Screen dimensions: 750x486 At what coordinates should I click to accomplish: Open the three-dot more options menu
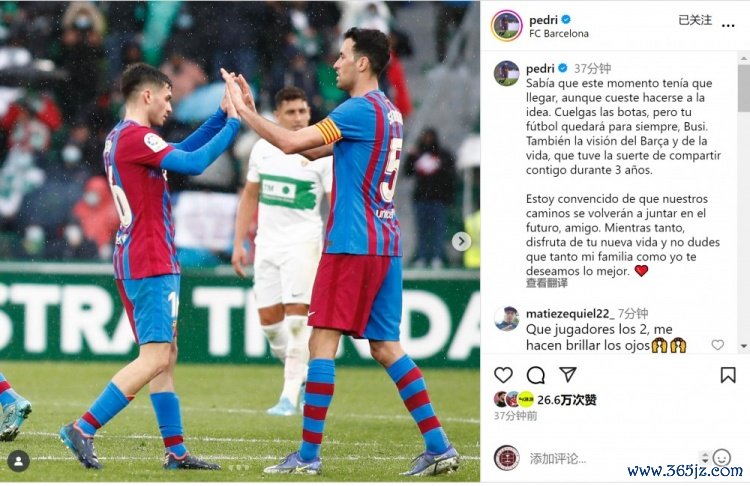[x=728, y=25]
